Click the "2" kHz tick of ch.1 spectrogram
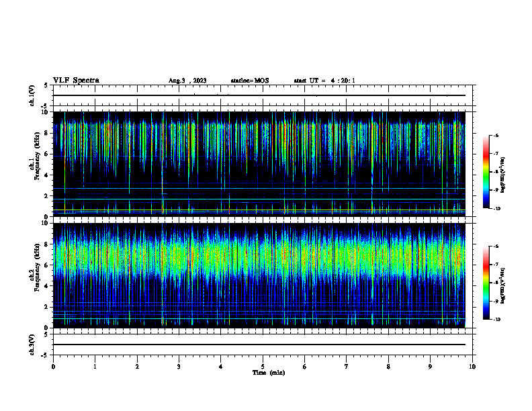Viewport: 532px width, 411px height. tap(47, 196)
